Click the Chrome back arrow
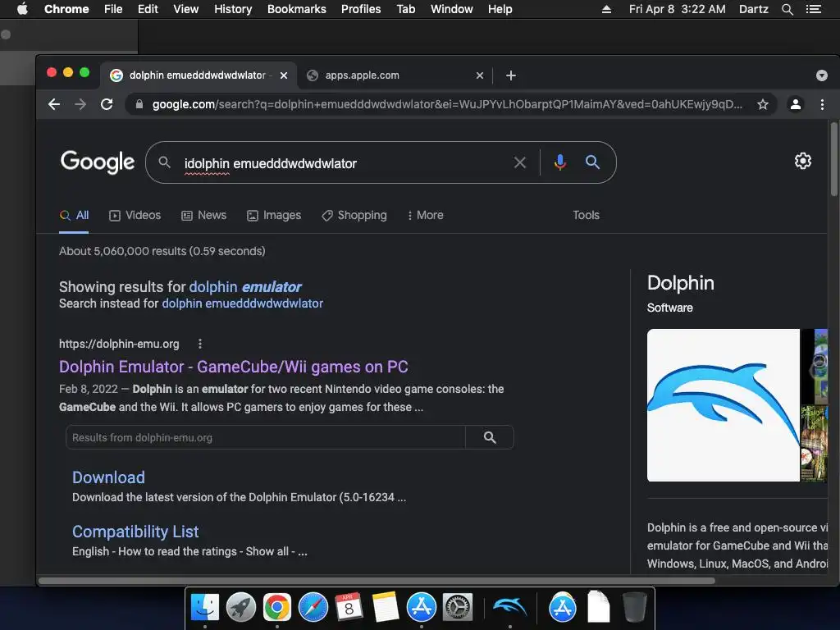This screenshot has height=630, width=840. (54, 104)
